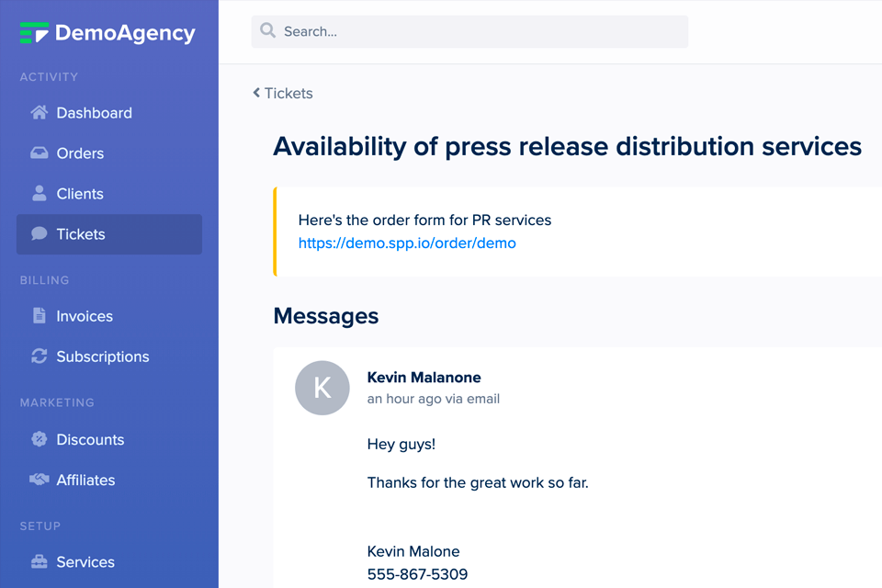Click the Invoices document icon
882x588 pixels.
39,316
